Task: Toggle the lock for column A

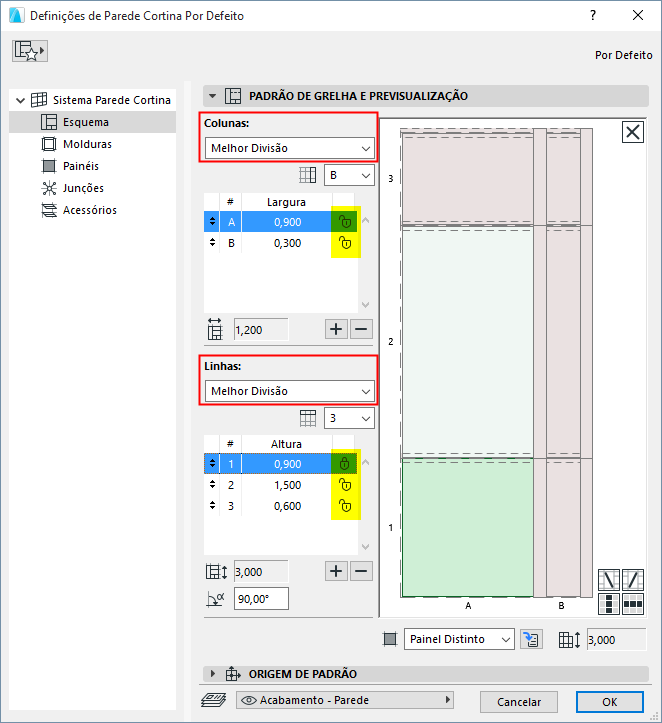Action: 345,222
